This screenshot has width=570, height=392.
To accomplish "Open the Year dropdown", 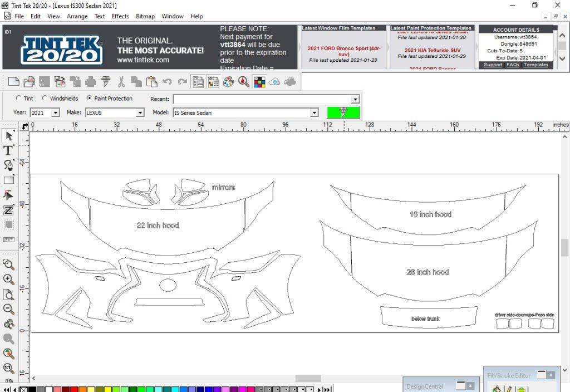I will click(55, 112).
